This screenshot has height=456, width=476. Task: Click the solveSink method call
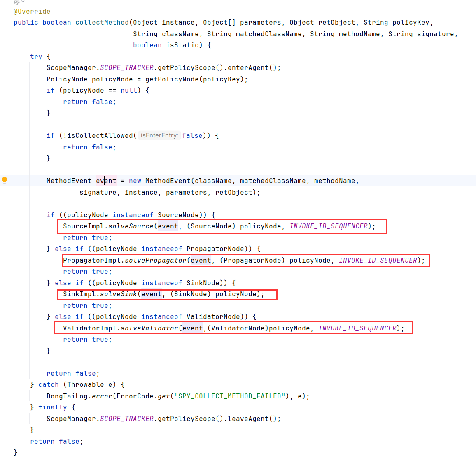(x=118, y=294)
